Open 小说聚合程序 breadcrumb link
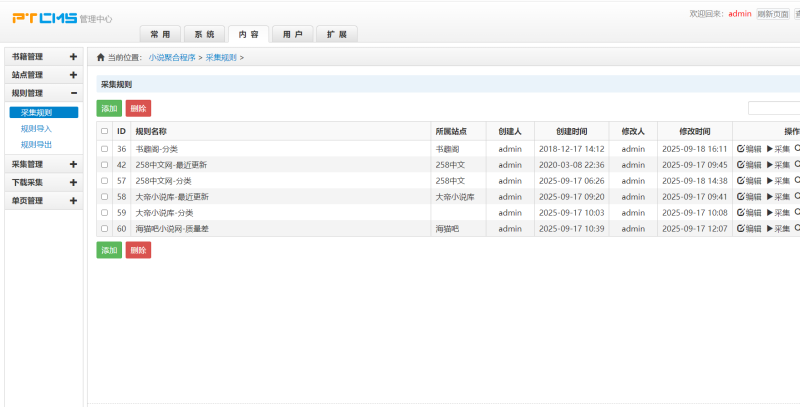Viewport: 800px width, 407px height. point(172,58)
